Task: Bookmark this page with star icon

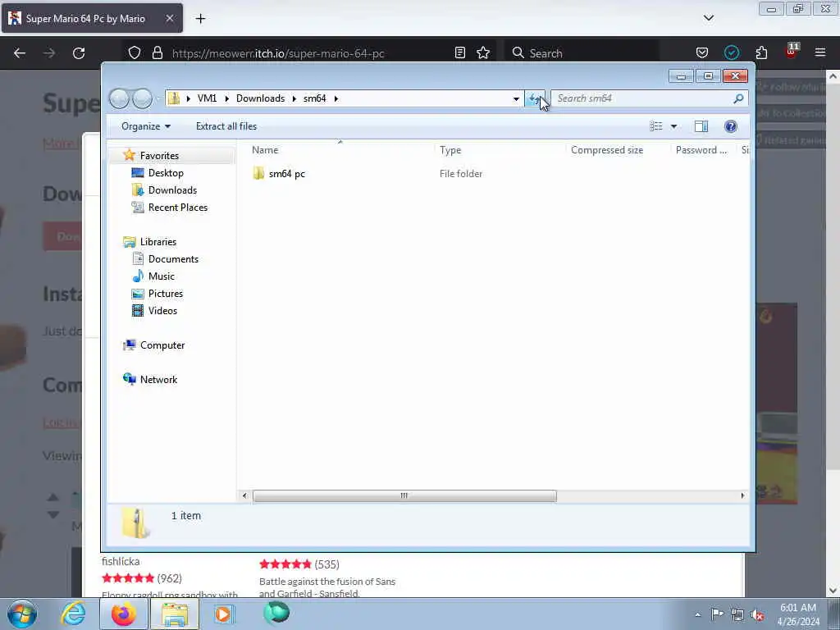Action: (483, 52)
